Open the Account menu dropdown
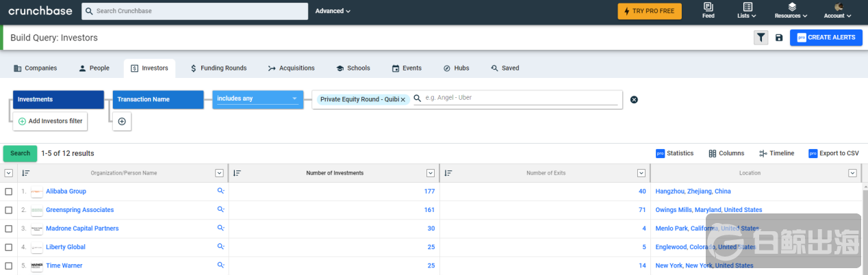This screenshot has width=868, height=275. pos(838,11)
